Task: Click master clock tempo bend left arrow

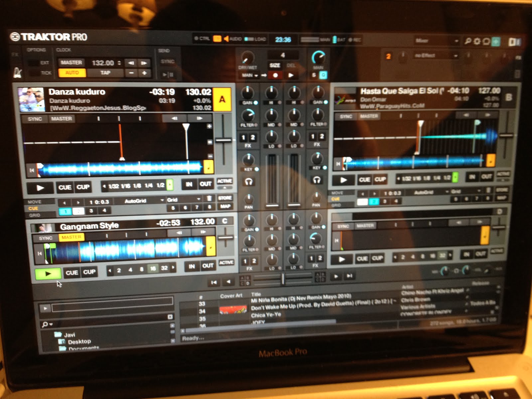Action: (131, 63)
